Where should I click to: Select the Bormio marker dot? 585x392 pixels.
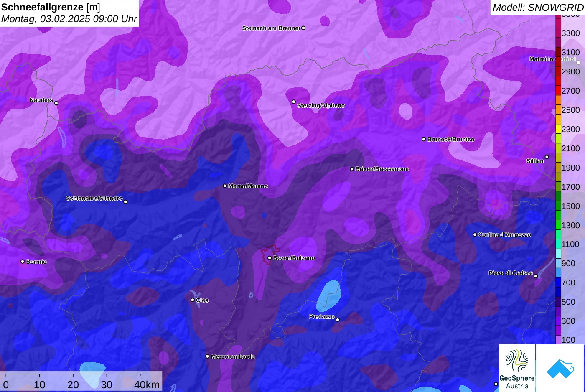[x=23, y=262]
